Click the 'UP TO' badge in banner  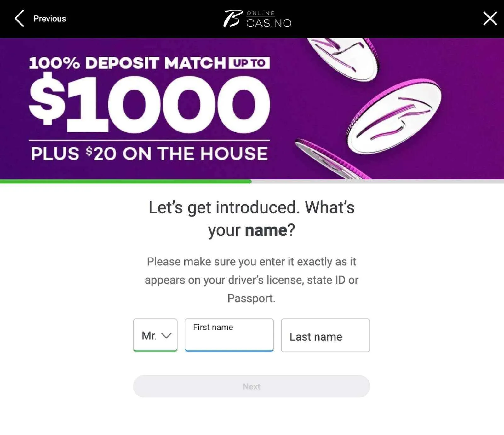[x=249, y=63]
